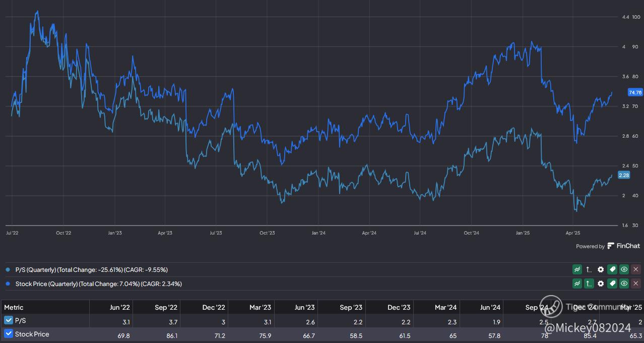This screenshot has height=343, width=644.
Task: Open settings gear for Stock Price series
Action: [x=601, y=284]
